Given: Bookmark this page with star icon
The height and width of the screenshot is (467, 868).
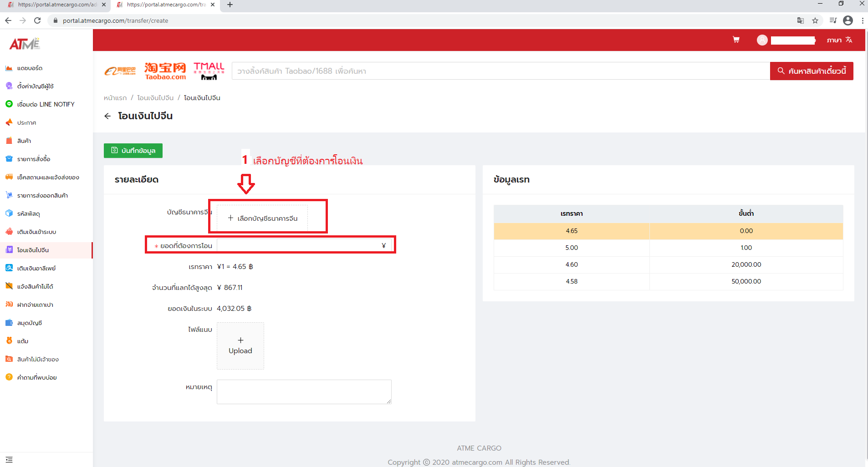Looking at the screenshot, I should click(x=815, y=20).
